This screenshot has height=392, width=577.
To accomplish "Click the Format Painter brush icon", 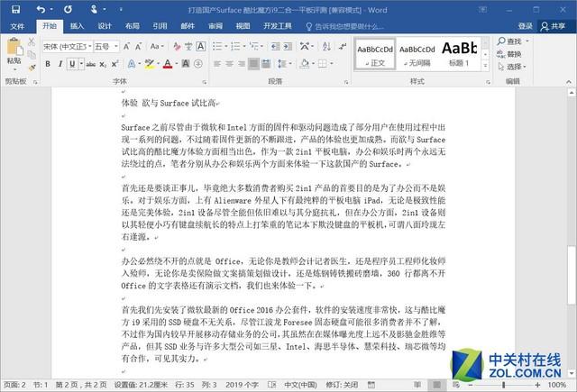I will click(x=32, y=68).
